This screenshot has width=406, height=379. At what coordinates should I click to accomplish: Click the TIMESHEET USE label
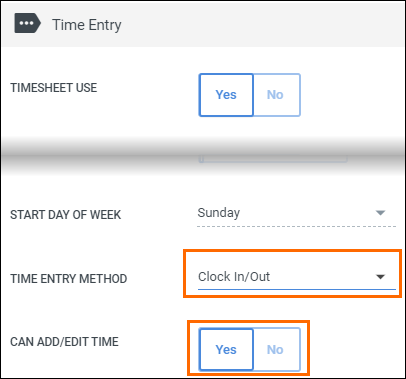[54, 88]
